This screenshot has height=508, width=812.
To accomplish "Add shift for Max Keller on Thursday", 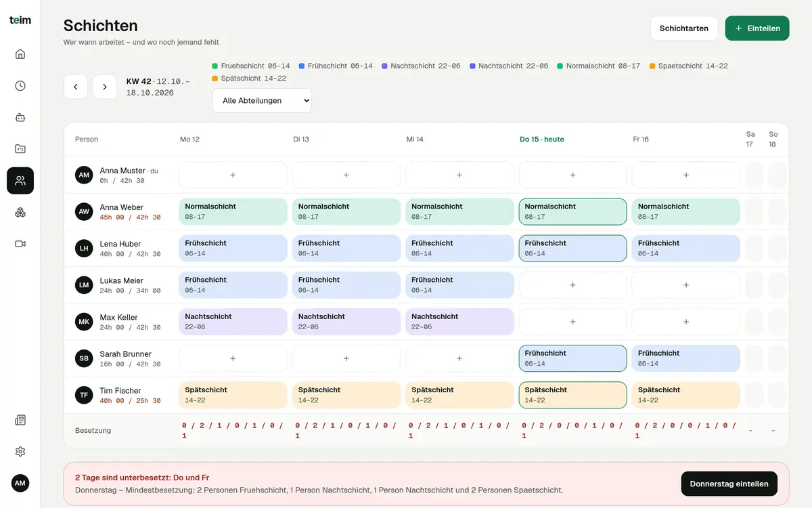I will [572, 322].
